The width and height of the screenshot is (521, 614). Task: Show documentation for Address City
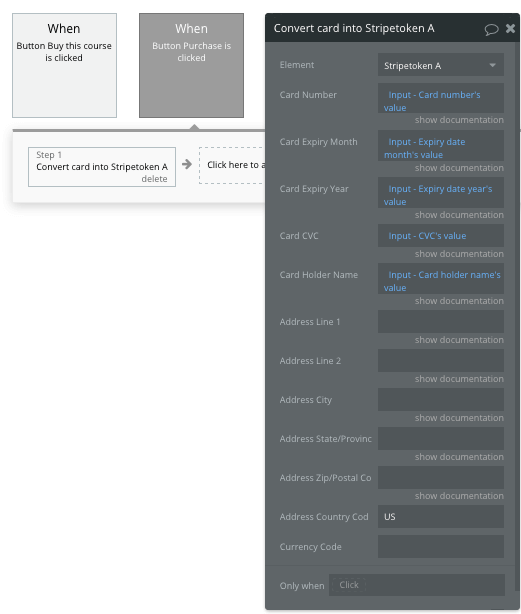tap(459, 418)
